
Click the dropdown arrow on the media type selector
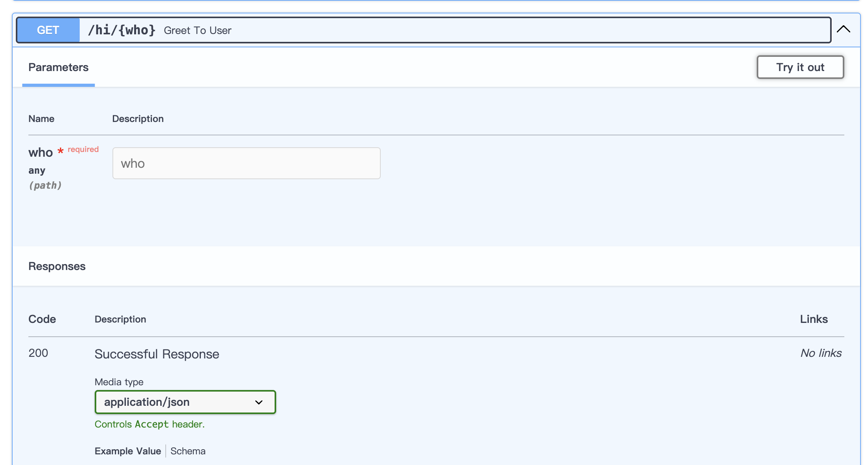click(x=258, y=402)
